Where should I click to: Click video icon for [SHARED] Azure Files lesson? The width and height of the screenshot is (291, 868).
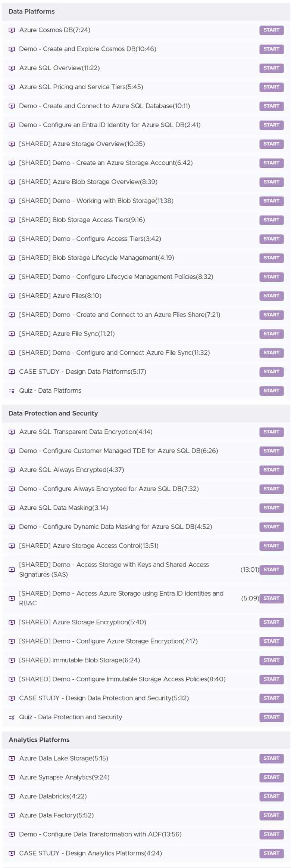pyautogui.click(x=12, y=296)
